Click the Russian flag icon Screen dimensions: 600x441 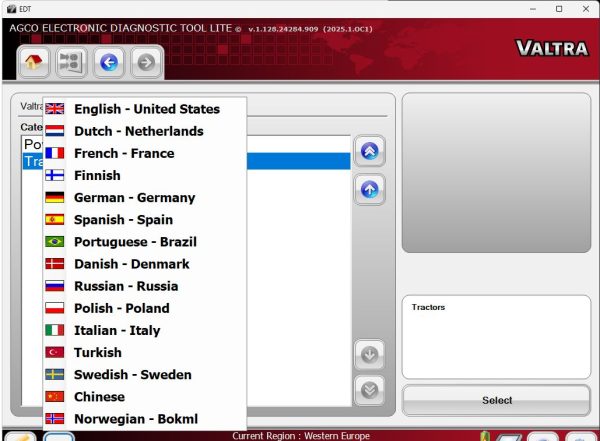pos(55,286)
